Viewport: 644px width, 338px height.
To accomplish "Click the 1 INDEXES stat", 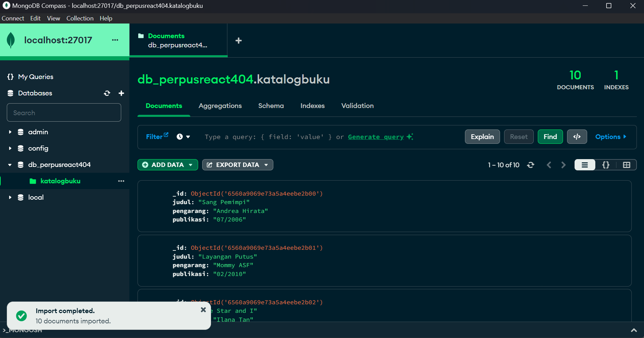I will [616, 80].
